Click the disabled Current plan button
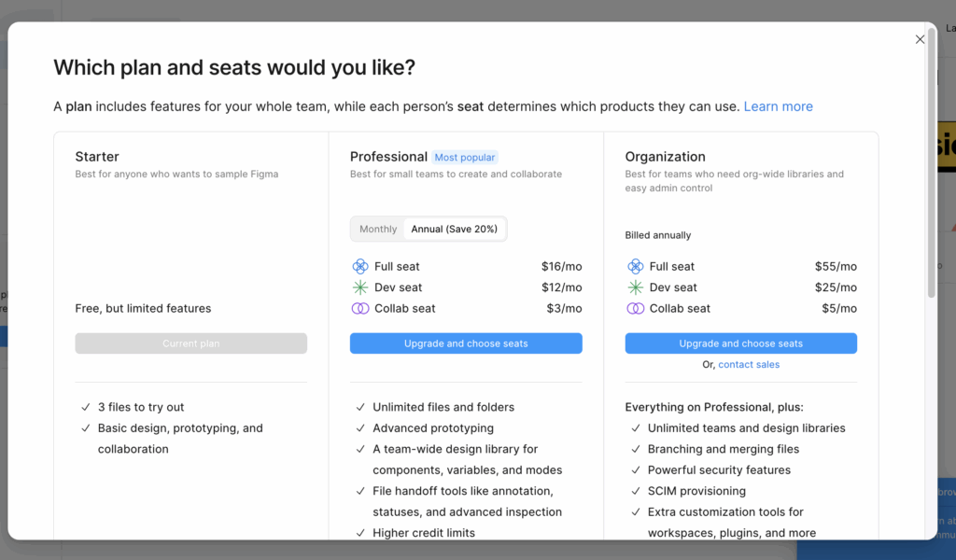Viewport: 956px width, 560px height. click(191, 343)
